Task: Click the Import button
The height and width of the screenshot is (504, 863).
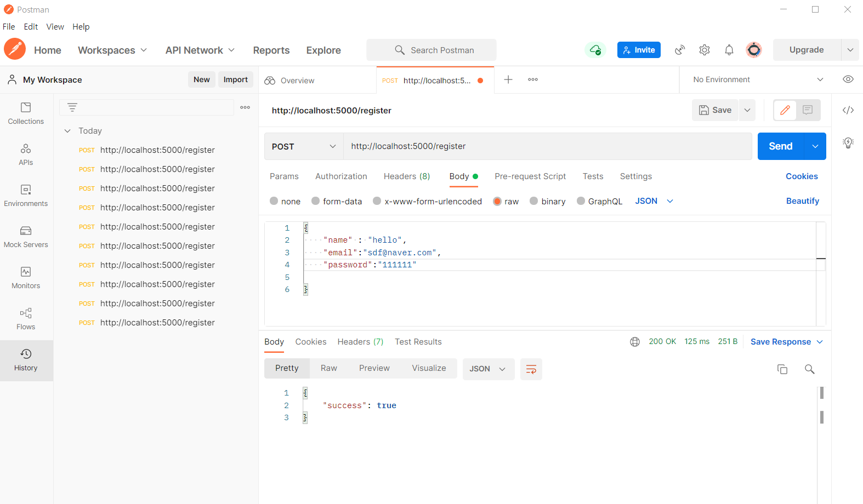Action: click(236, 79)
